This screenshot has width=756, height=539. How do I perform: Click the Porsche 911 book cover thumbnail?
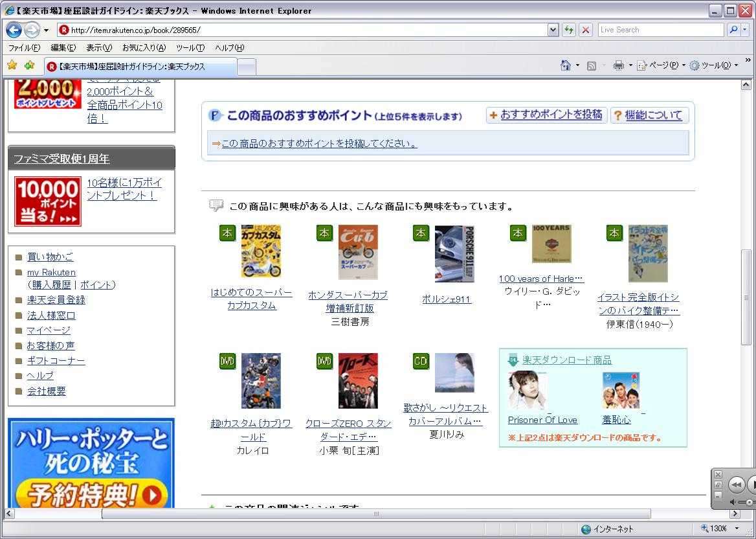454,254
